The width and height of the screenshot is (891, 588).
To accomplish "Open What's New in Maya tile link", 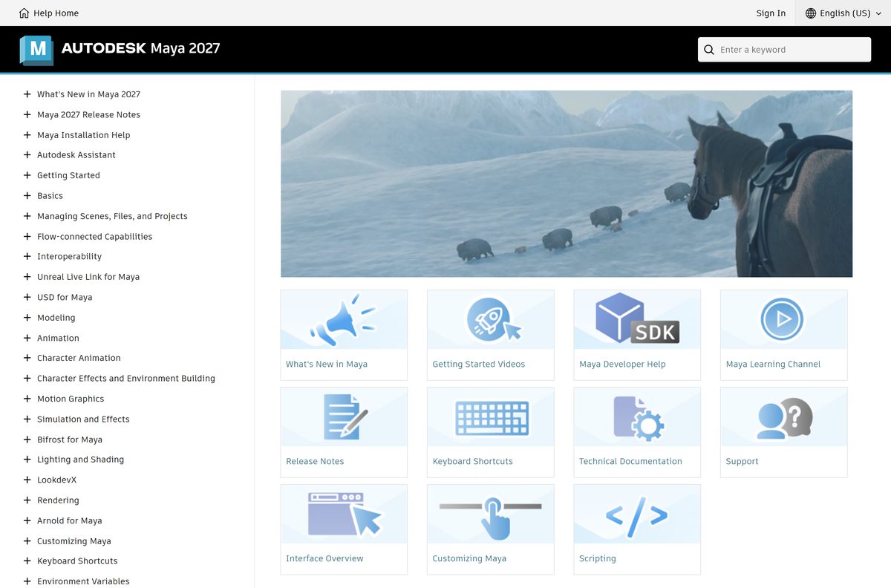I will point(327,365).
